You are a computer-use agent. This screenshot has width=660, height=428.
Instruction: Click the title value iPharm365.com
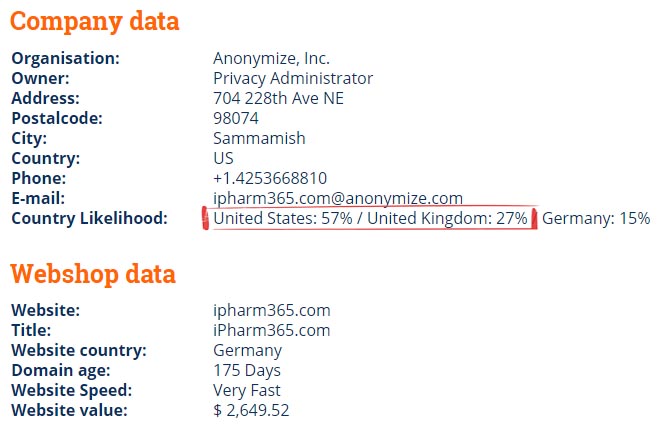pyautogui.click(x=271, y=330)
